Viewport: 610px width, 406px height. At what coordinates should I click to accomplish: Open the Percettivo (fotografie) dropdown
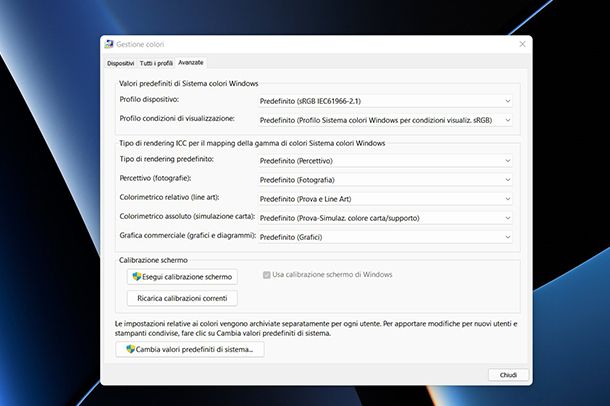click(x=385, y=180)
